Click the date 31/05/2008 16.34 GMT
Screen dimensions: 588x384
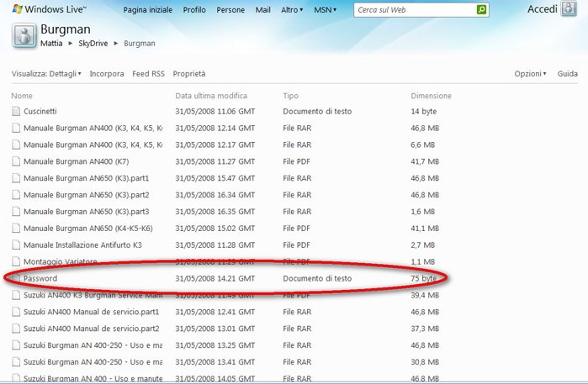tap(215, 195)
